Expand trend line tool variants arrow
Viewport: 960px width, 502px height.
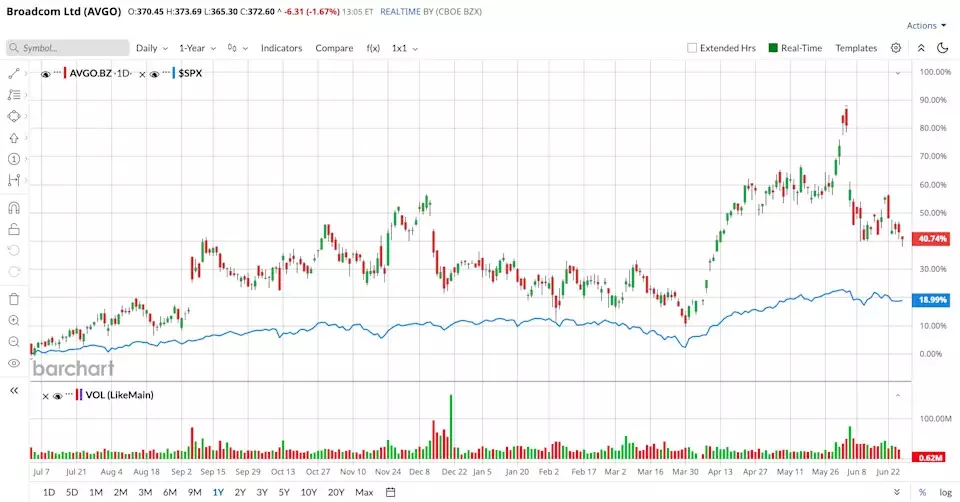26,73
